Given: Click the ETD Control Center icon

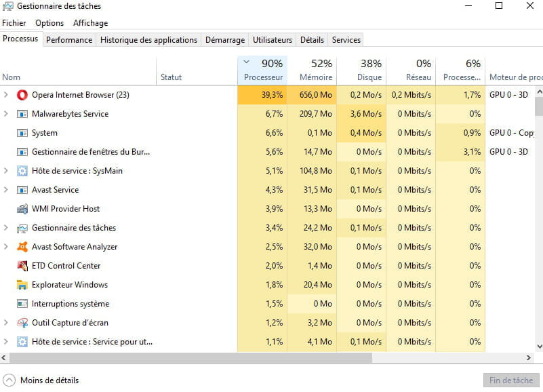Looking at the screenshot, I should tap(22, 266).
